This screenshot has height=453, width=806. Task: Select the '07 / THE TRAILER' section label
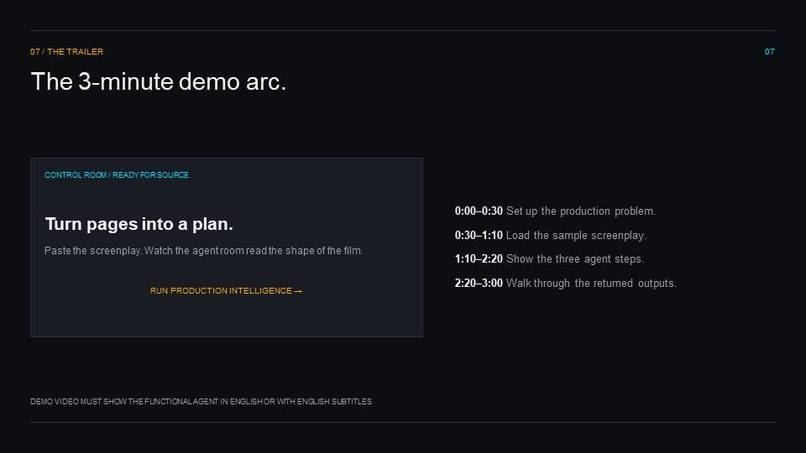[x=66, y=51]
